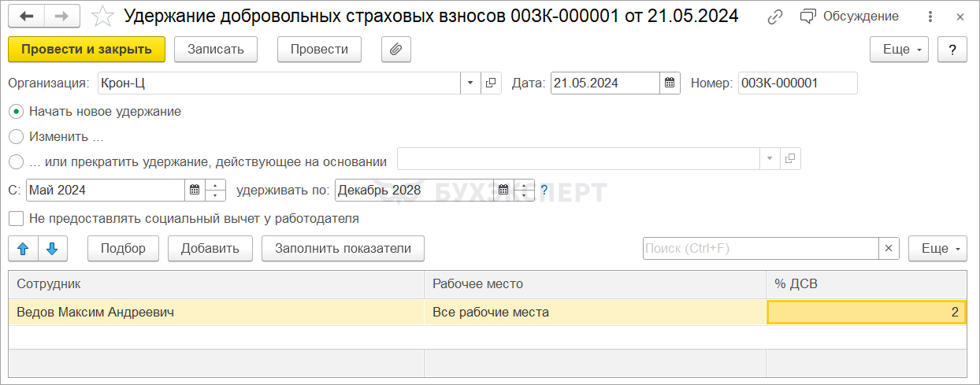Expand the Организация dropdown list
The image size is (980, 385).
tap(470, 83)
